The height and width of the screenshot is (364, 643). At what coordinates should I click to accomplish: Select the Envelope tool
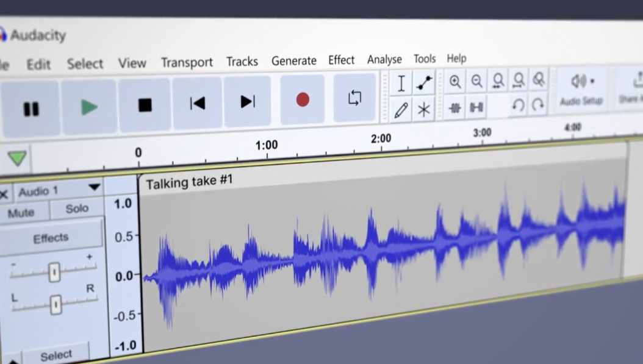coord(424,83)
